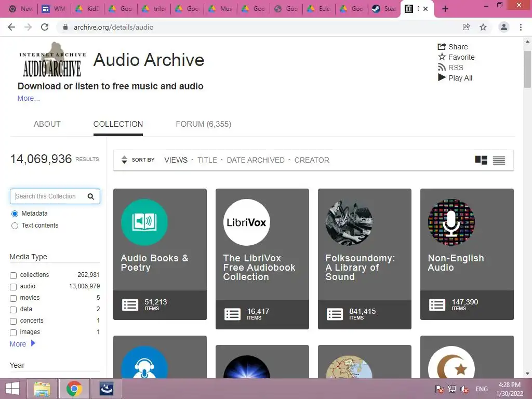Click the Audio Archive logo image
Viewport: 532px width, 399px height.
[52, 60]
